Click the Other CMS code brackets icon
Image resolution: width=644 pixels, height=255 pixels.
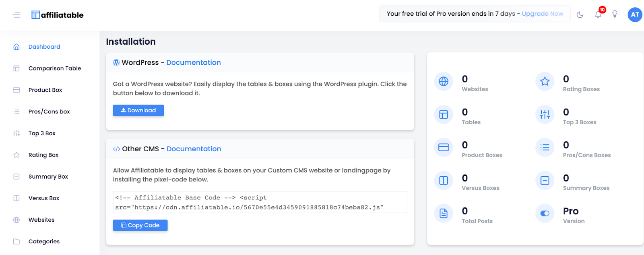(117, 149)
